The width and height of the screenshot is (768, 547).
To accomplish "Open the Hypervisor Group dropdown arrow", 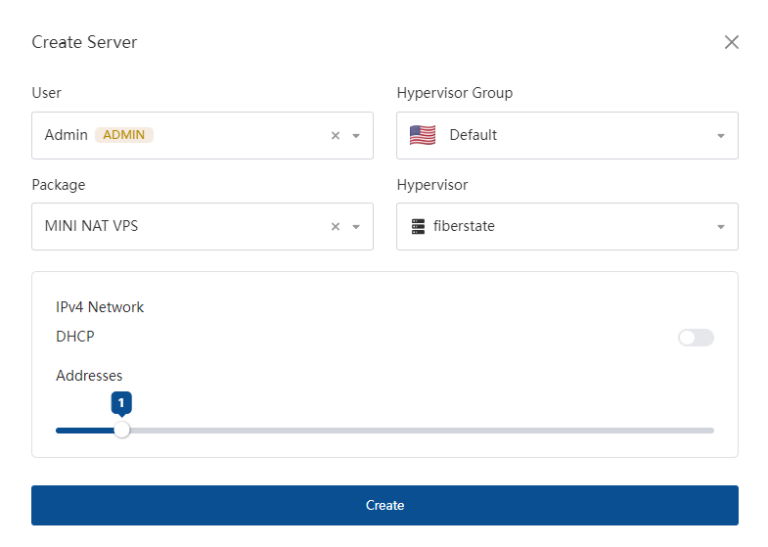I will 721,136.
